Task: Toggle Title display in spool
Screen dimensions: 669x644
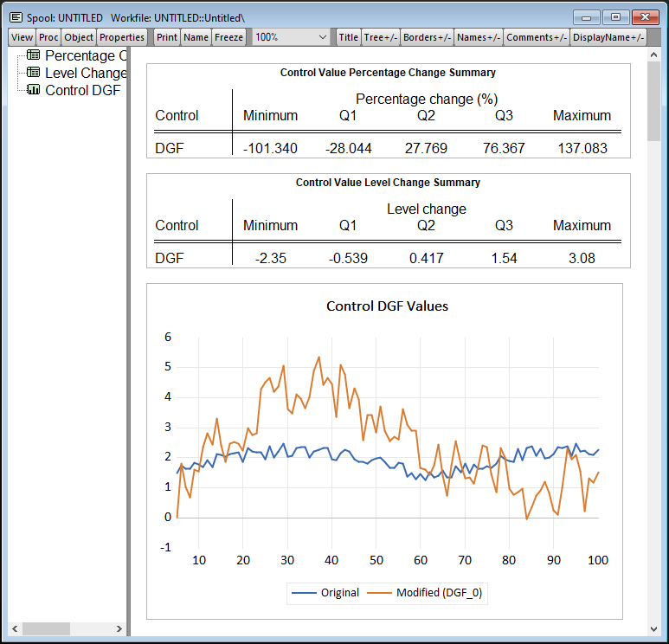Action: (348, 37)
